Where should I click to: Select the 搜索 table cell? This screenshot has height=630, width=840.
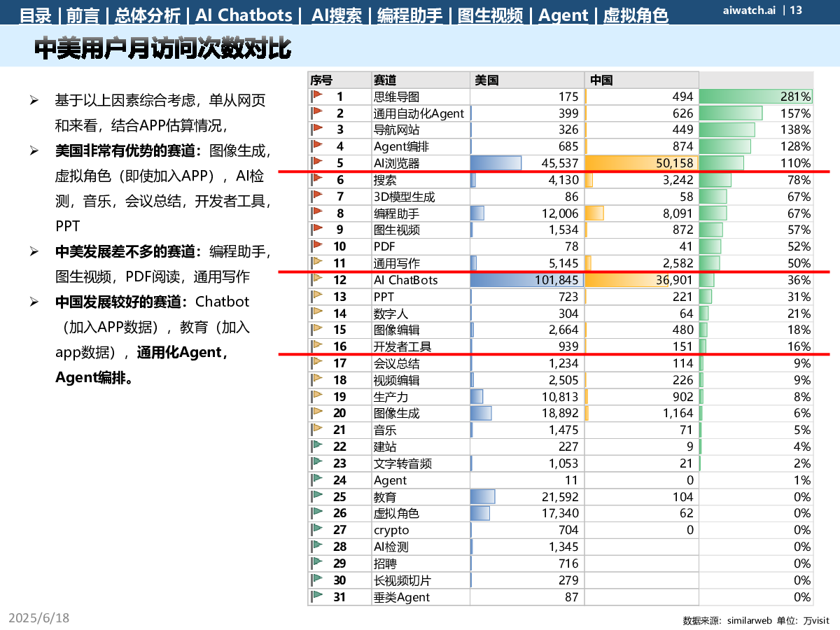420,180
